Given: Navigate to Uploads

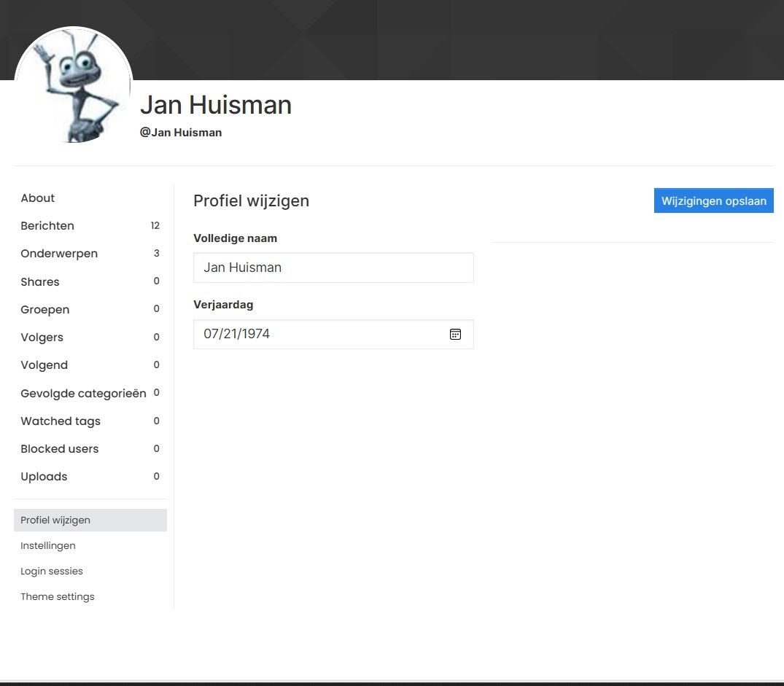Looking at the screenshot, I should (x=44, y=477).
